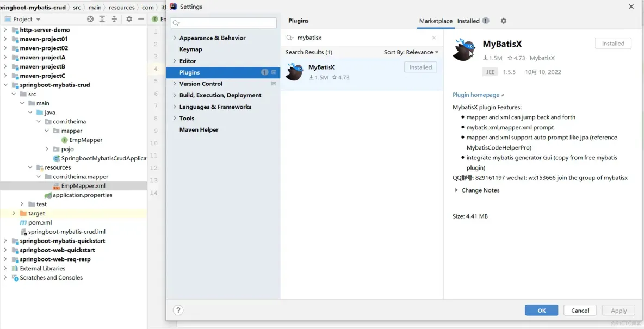This screenshot has height=329, width=644.
Task: Open the Plugin homepage link
Action: (x=478, y=95)
